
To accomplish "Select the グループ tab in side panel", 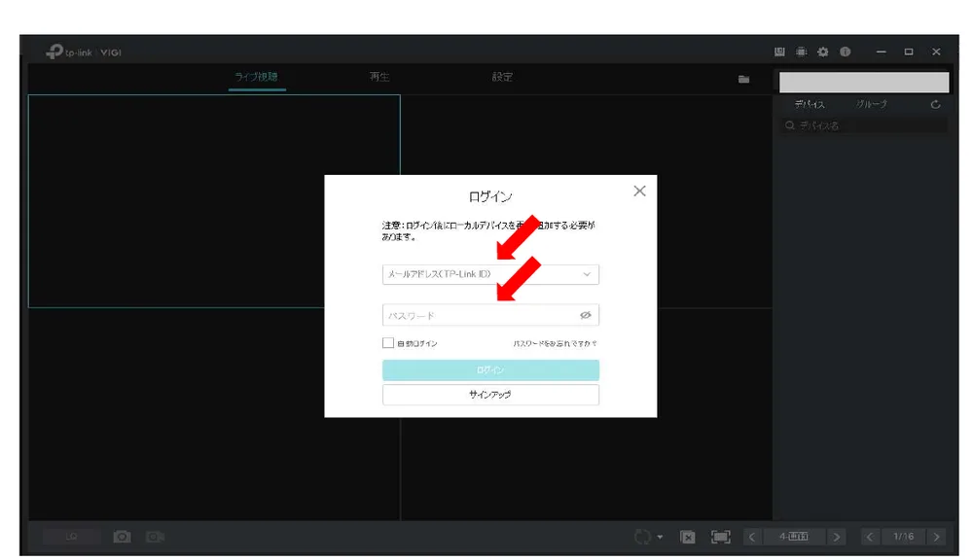I will (x=871, y=105).
